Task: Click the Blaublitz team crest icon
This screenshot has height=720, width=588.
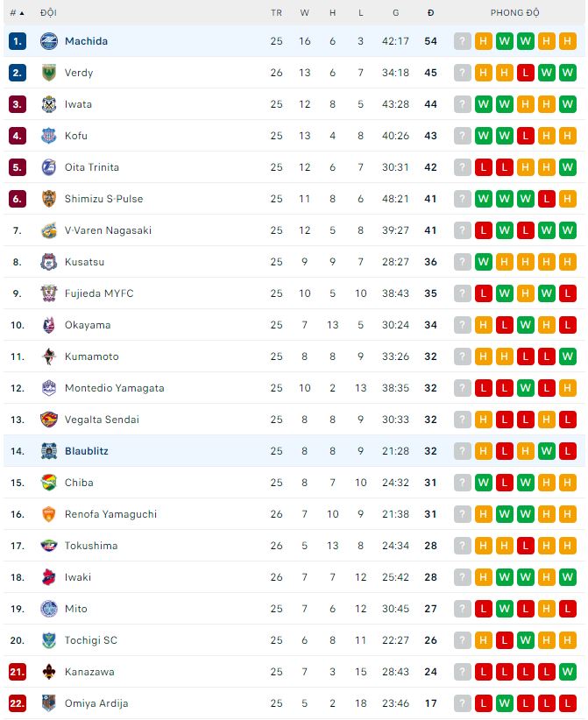Action: [x=49, y=451]
